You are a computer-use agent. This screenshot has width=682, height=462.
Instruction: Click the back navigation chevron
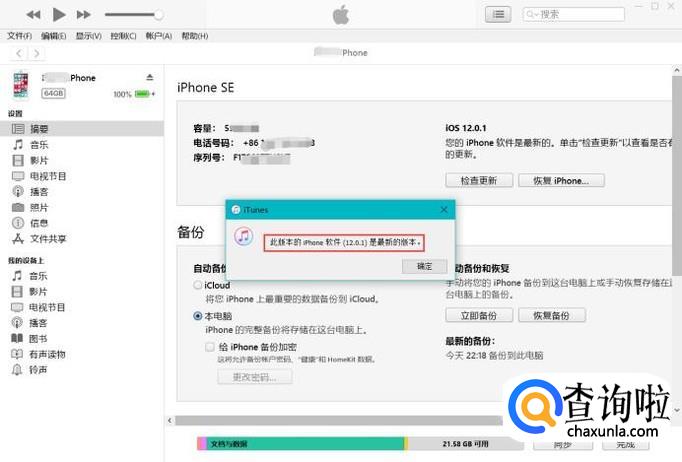click(19, 54)
